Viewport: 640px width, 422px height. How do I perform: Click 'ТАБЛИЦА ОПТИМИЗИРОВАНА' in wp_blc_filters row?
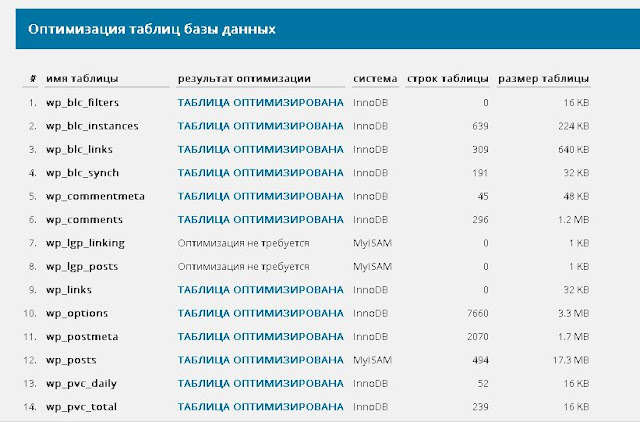coord(260,102)
